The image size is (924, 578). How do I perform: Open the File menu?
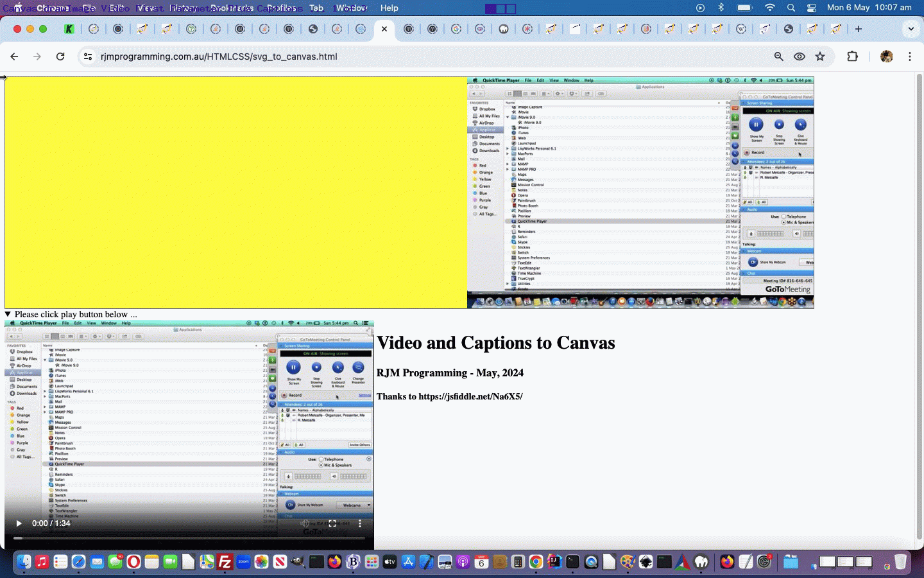pos(89,8)
